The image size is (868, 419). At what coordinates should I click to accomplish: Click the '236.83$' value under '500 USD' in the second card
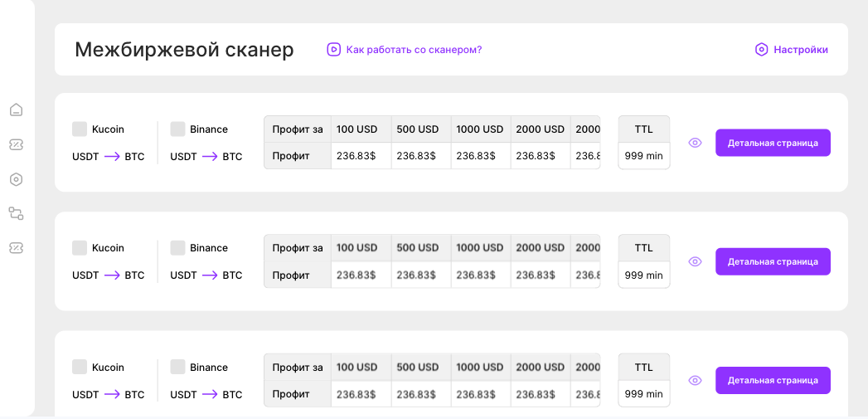coord(421,275)
